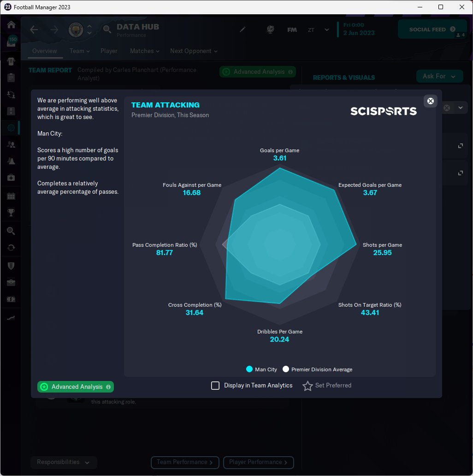
Task: Expand the Matches dropdown tab
Action: tap(145, 51)
